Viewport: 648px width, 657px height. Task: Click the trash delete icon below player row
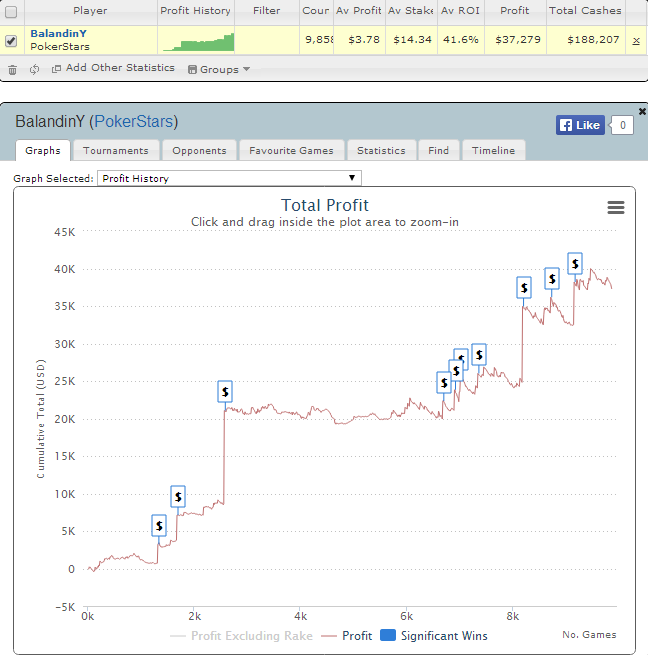tap(13, 70)
